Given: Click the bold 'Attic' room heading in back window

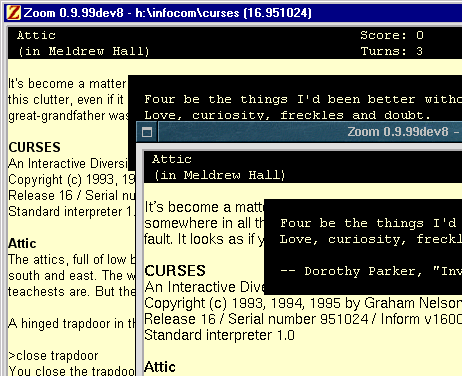Looking at the screenshot, I should tap(22, 243).
